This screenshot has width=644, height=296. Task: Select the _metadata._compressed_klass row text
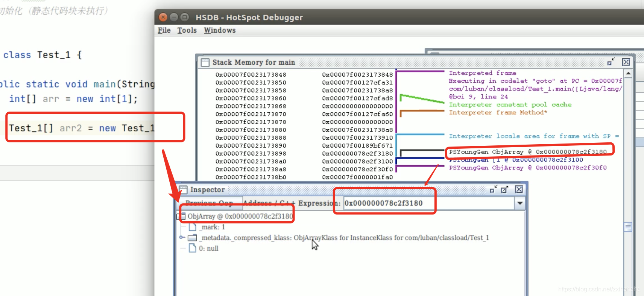344,238
